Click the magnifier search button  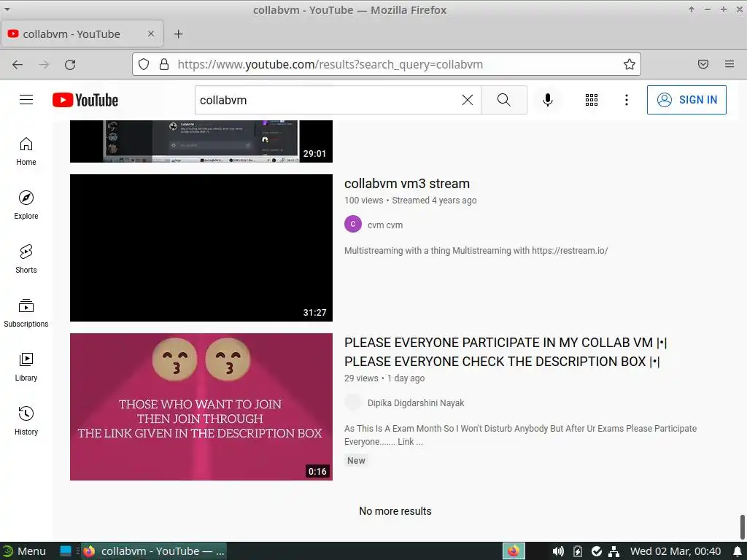click(504, 100)
